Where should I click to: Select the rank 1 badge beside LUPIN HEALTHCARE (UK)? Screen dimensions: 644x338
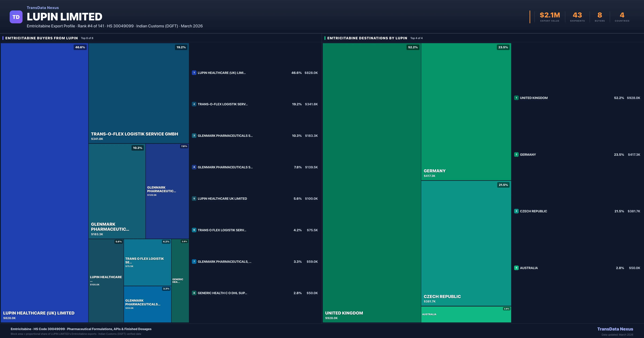(x=194, y=73)
